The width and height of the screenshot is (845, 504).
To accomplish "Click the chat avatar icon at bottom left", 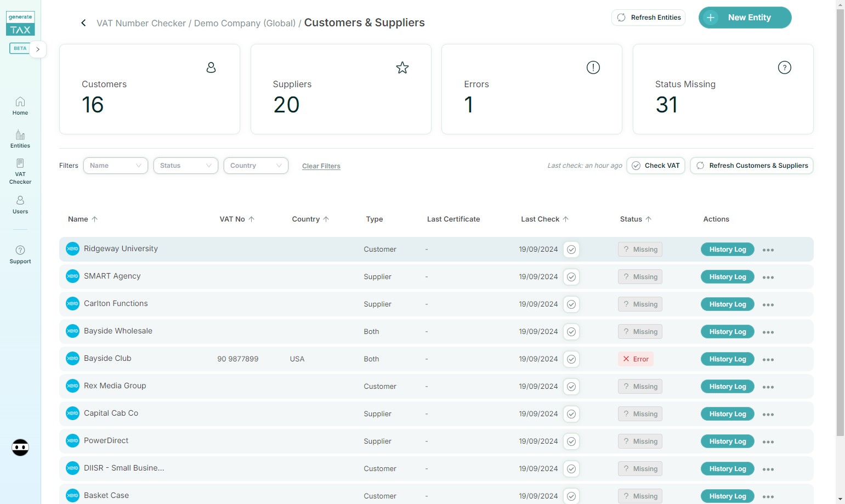I will pos(20,448).
